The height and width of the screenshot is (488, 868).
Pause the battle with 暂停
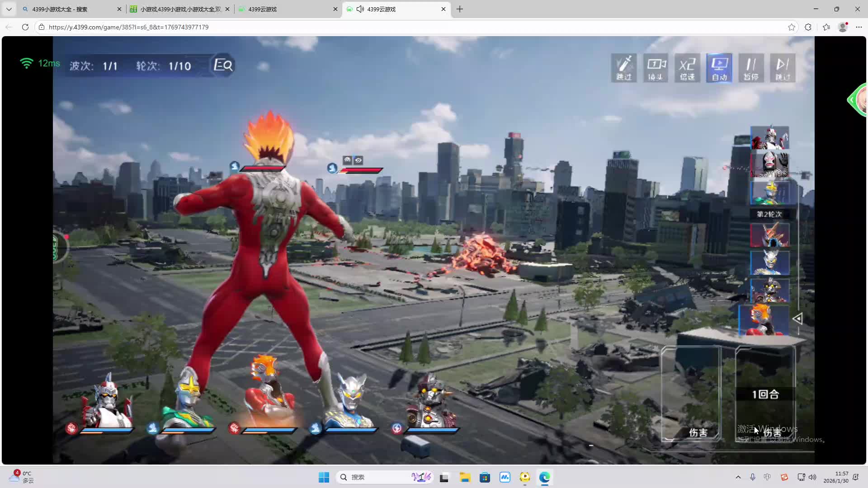point(751,68)
